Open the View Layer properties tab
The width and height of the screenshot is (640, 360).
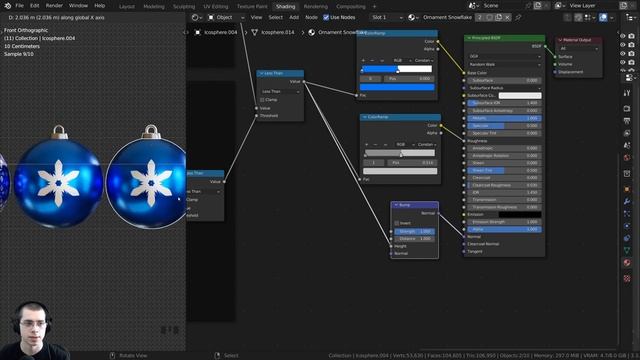[x=627, y=133]
